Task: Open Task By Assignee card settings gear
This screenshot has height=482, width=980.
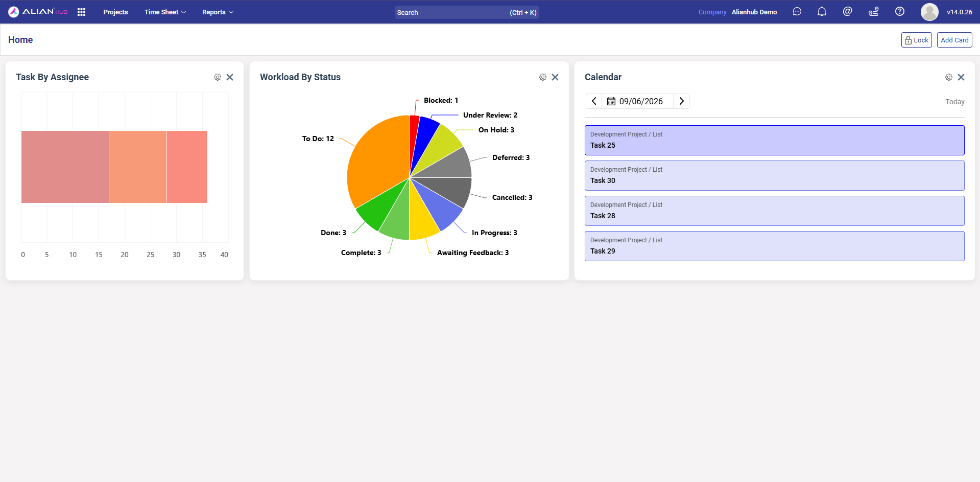Action: (218, 77)
